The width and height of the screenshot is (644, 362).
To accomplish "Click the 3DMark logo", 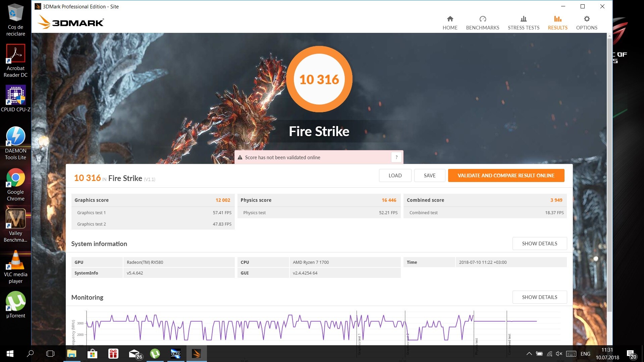I will pyautogui.click(x=71, y=22).
